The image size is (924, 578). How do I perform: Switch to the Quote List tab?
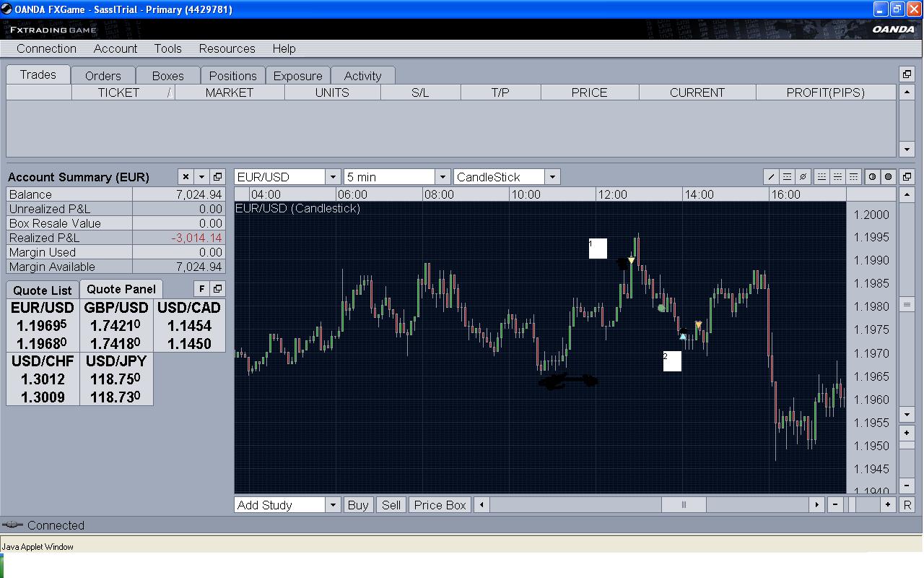(43, 290)
